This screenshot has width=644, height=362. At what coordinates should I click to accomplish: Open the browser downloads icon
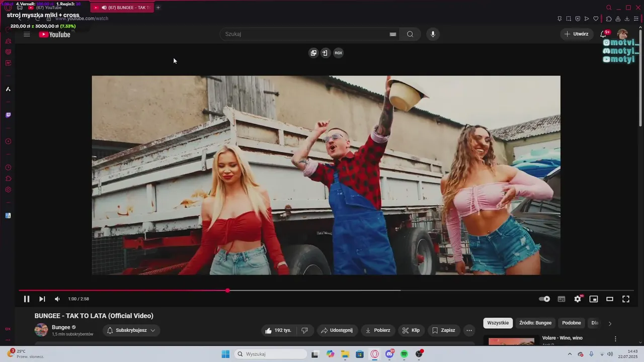pos(627,19)
